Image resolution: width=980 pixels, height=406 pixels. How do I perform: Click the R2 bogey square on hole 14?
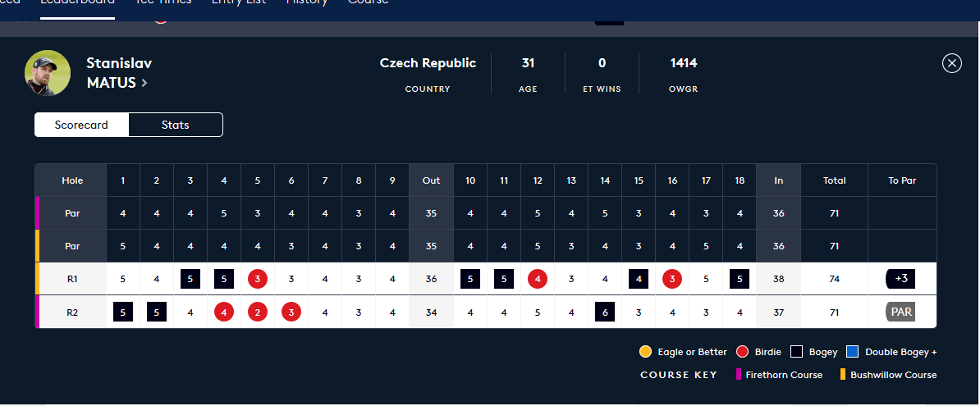coord(605,312)
